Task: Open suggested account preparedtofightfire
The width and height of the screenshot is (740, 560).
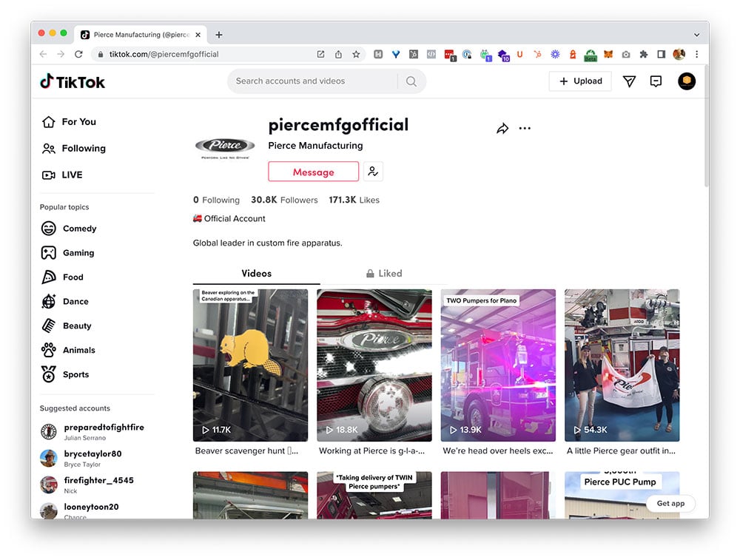Action: coord(92,432)
